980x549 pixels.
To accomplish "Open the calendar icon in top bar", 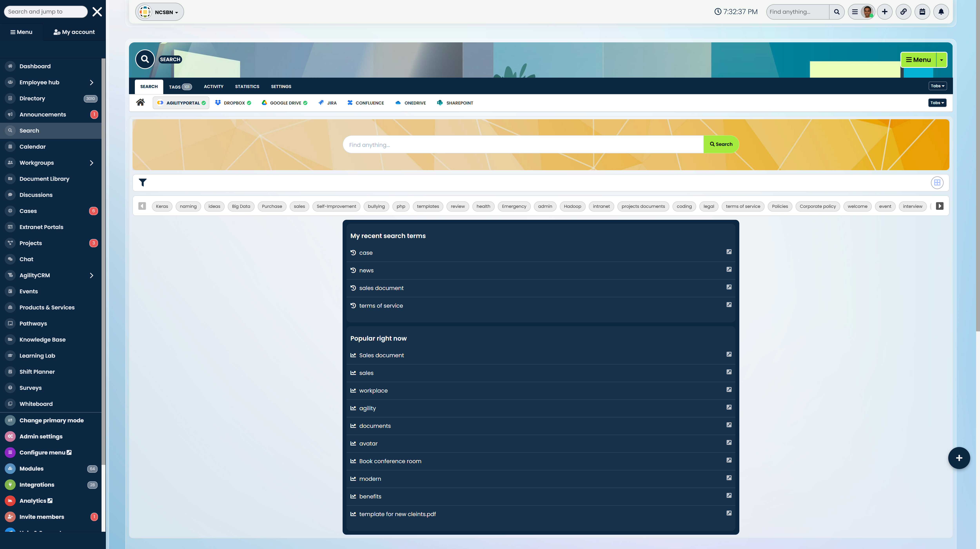I will (x=922, y=12).
